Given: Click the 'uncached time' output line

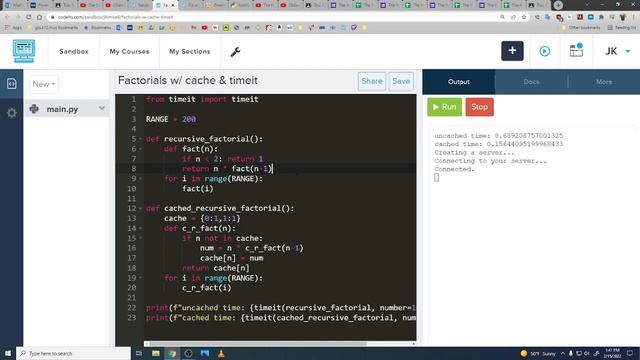Looking at the screenshot, I should 498,136.
